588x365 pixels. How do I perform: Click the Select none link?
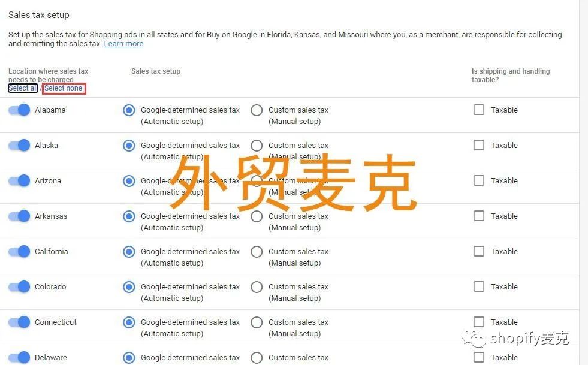click(64, 88)
